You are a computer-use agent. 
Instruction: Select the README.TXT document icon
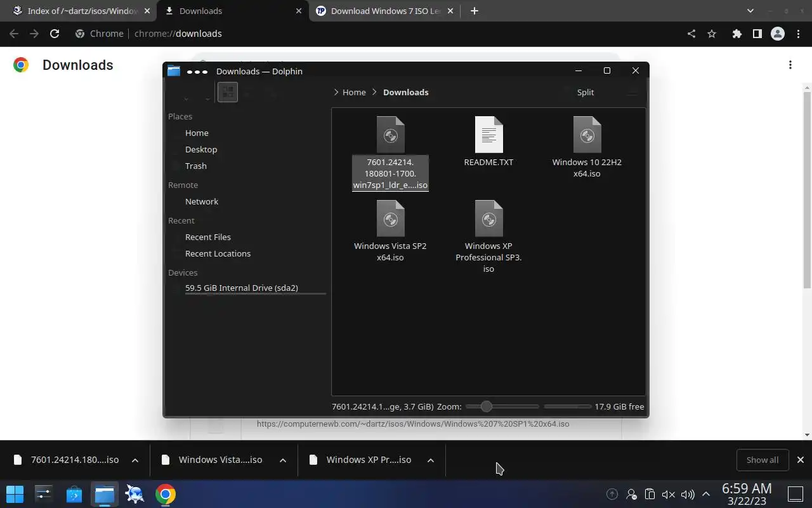pos(488,134)
